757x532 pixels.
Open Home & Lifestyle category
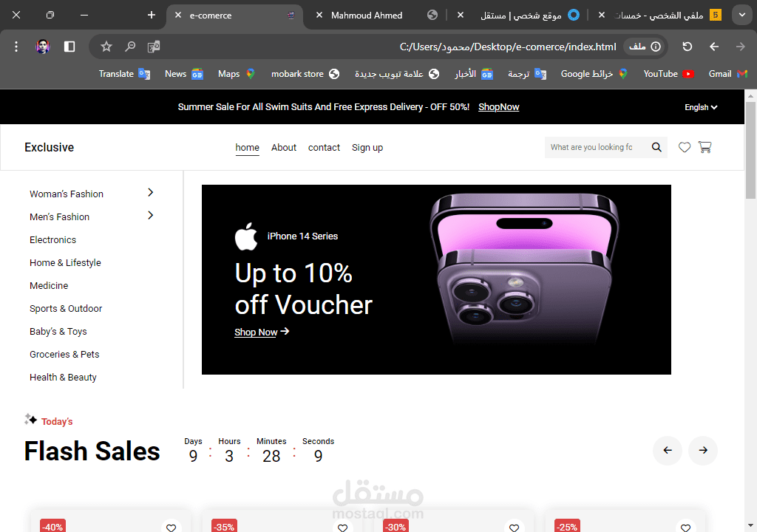click(x=65, y=262)
